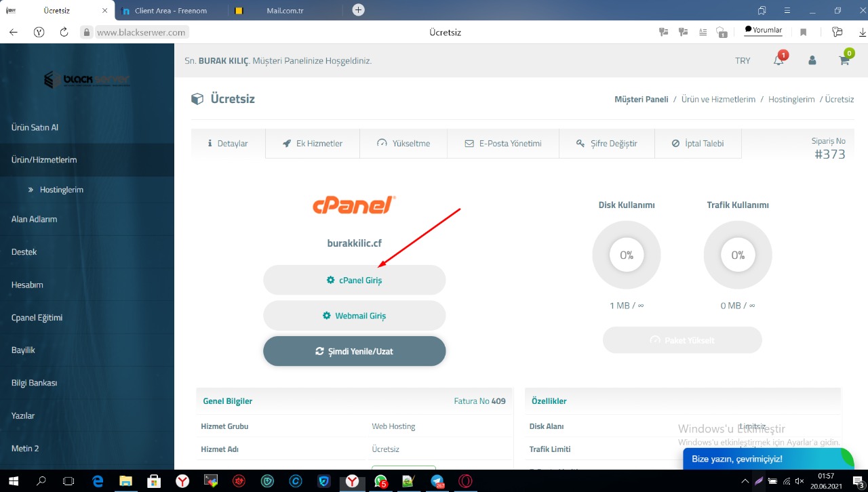Click the TRY currency selector
The image size is (868, 492).
coord(743,60)
